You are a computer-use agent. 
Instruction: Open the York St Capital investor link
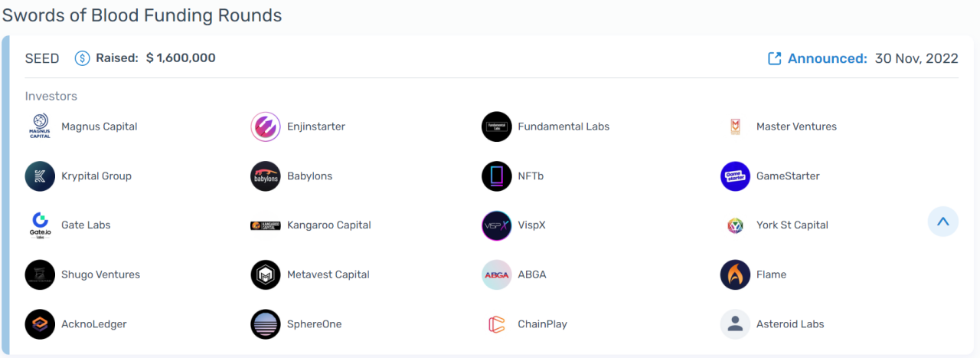[x=792, y=225]
